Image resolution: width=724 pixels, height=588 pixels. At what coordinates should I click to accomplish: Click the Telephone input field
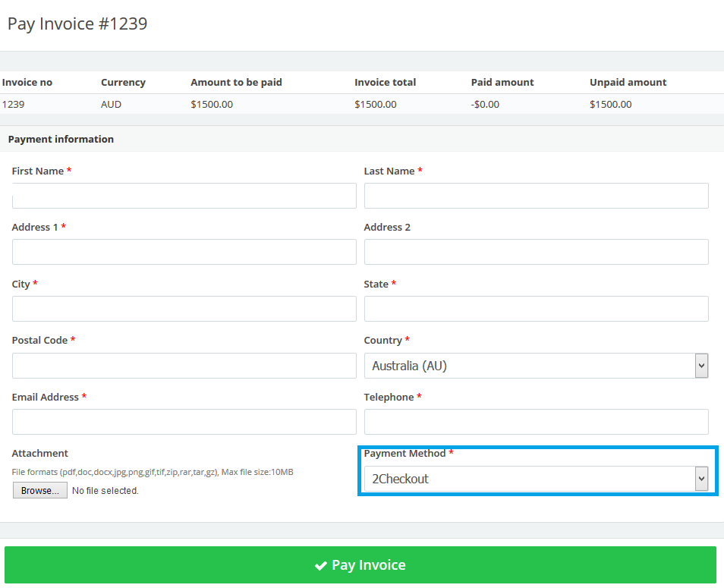tap(537, 422)
